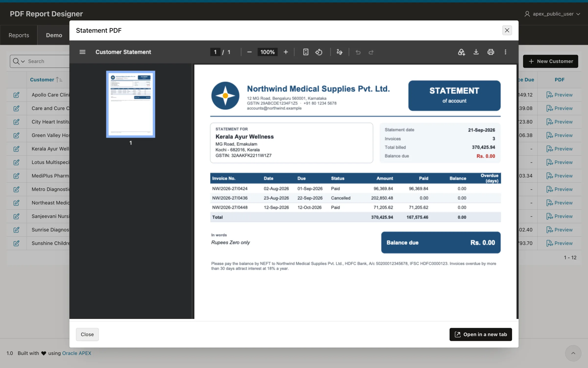Screen dimensions: 588x368
Task: Zoom out with the minus icon
Action: point(249,52)
